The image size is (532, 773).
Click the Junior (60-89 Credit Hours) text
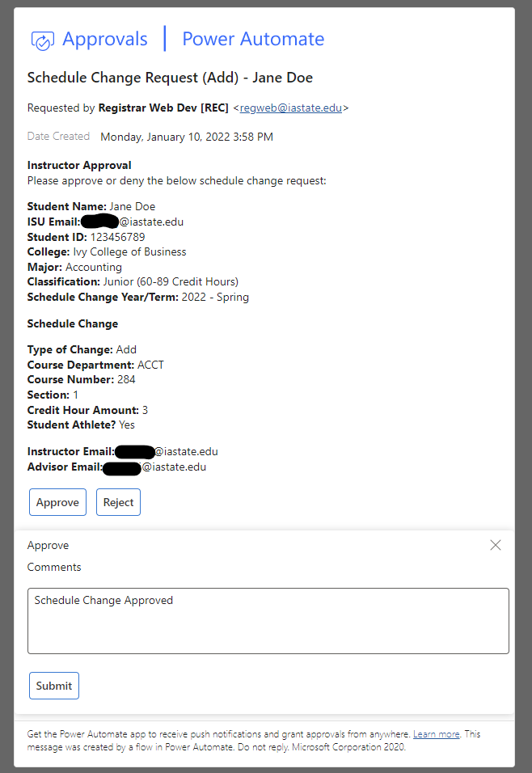[x=171, y=282]
